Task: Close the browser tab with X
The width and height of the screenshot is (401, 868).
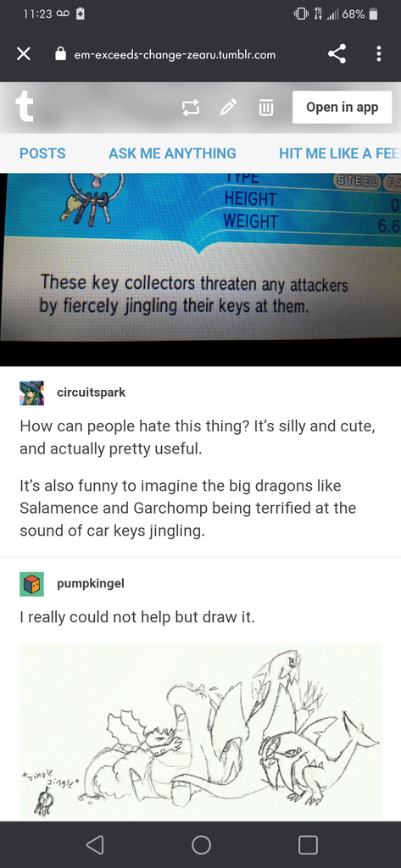Action: coord(23,54)
